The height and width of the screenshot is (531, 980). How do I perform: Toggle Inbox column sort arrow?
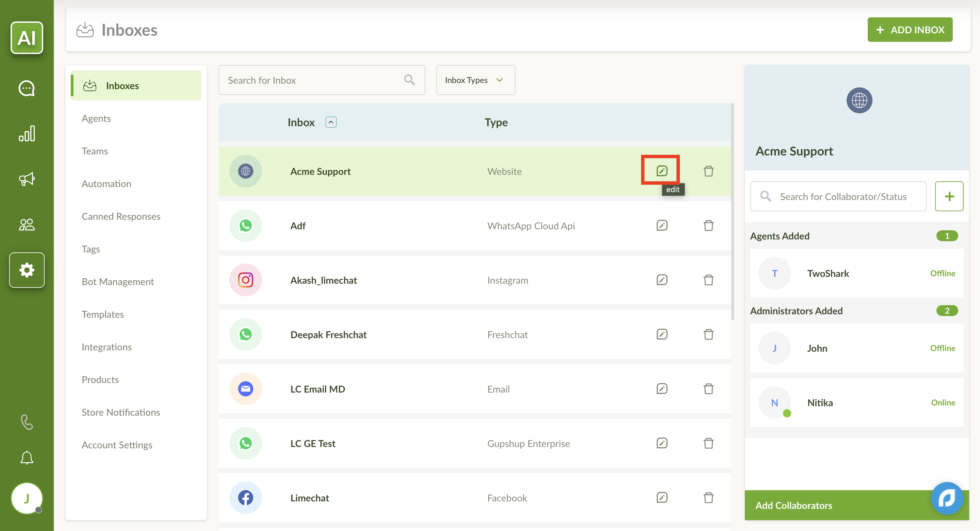point(331,122)
